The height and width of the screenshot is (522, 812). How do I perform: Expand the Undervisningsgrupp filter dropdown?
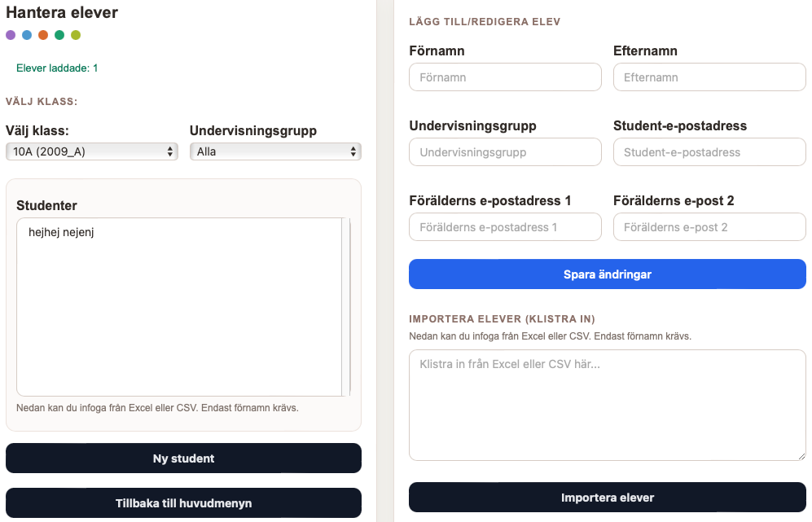click(x=275, y=151)
